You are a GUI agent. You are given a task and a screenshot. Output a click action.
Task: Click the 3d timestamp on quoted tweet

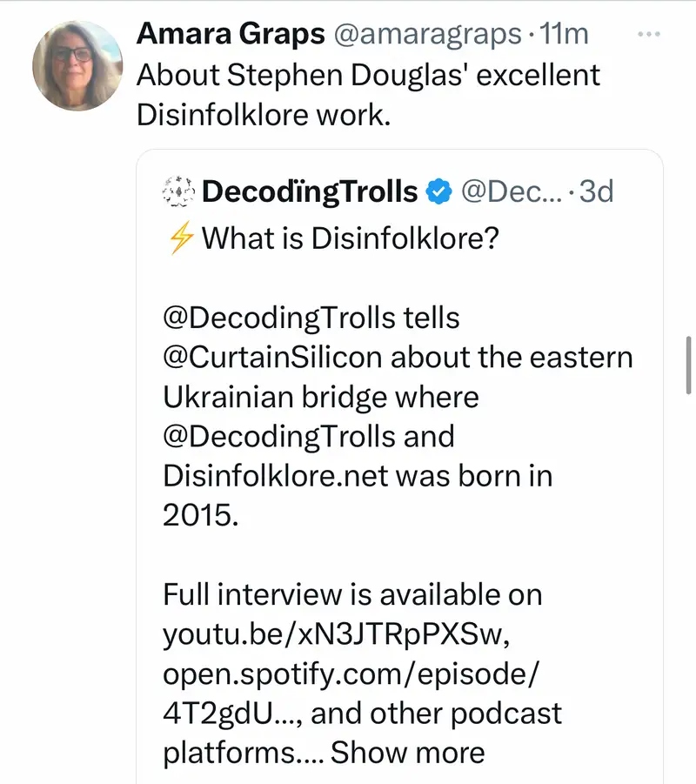point(597,191)
